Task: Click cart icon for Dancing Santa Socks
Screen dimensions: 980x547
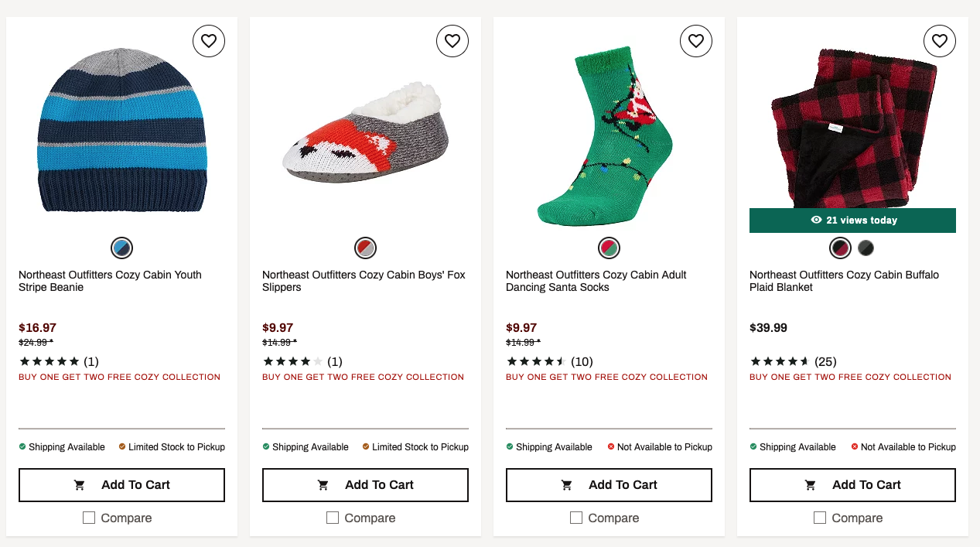Action: pyautogui.click(x=567, y=485)
